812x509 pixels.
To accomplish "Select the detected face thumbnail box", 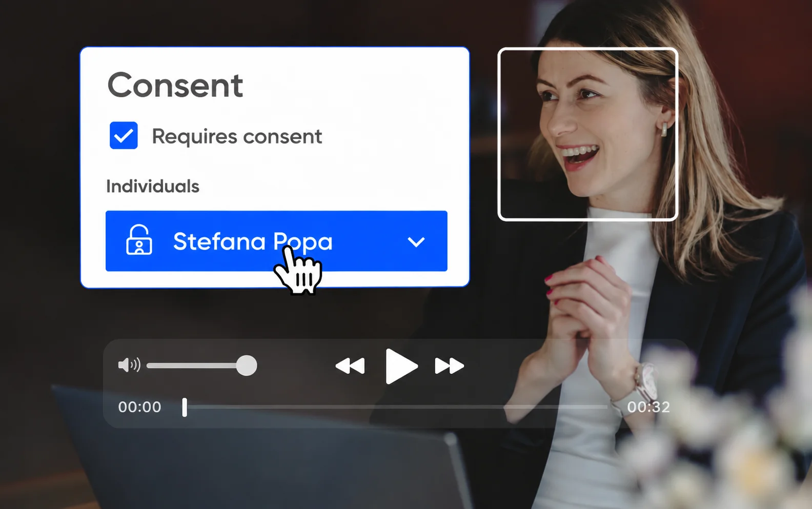I will 588,134.
